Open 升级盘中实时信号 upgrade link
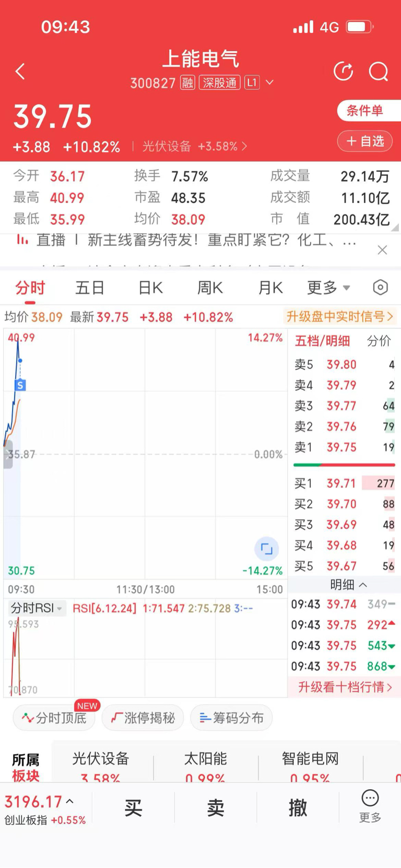401x868 pixels. pyautogui.click(x=340, y=316)
